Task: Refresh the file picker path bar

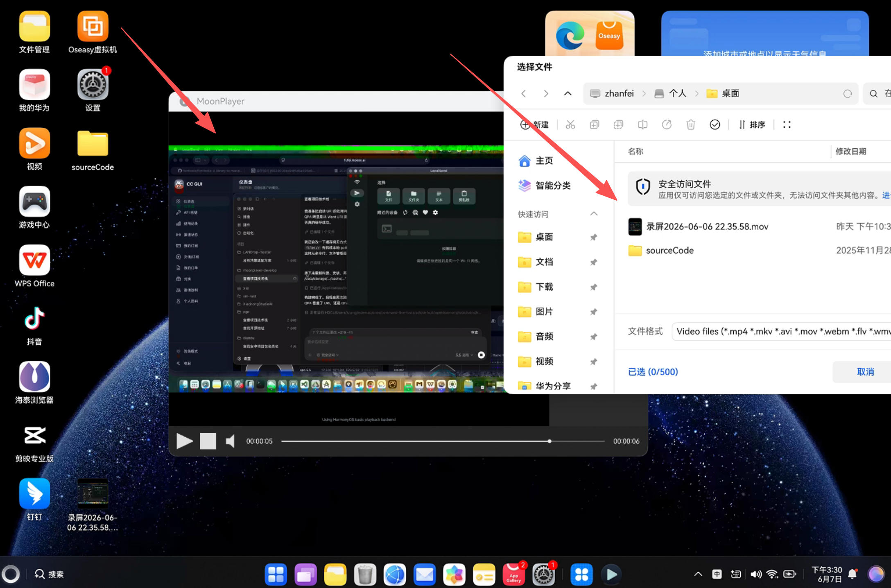Action: (x=847, y=94)
